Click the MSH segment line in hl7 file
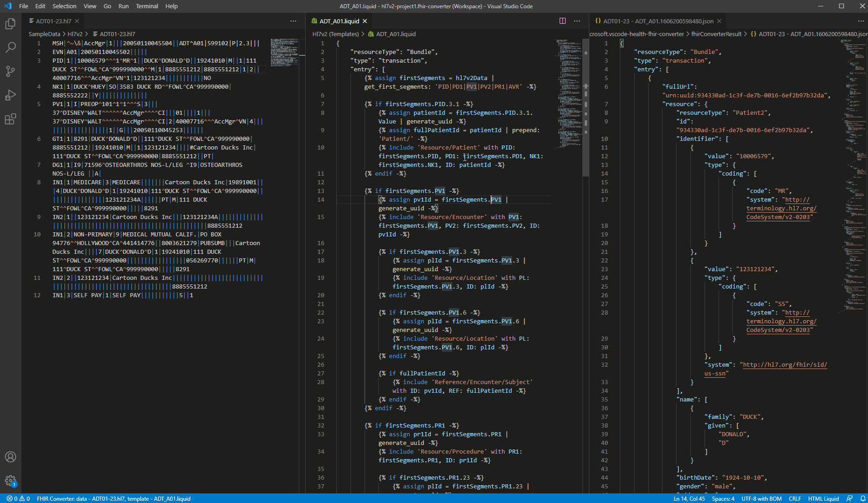Screen dimensions: 868x503 [x=156, y=43]
